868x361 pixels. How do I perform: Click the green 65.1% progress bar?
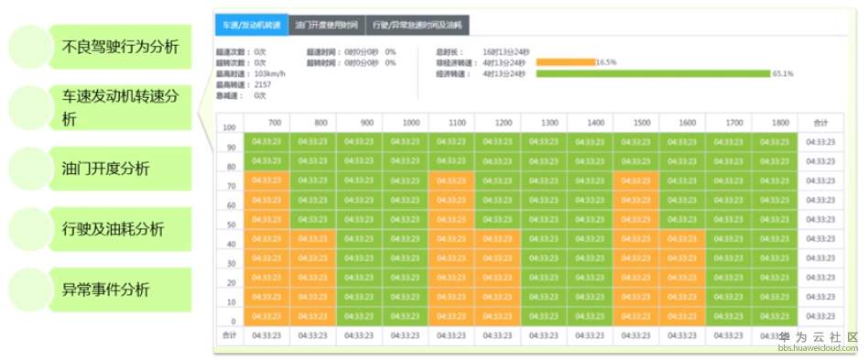click(653, 73)
